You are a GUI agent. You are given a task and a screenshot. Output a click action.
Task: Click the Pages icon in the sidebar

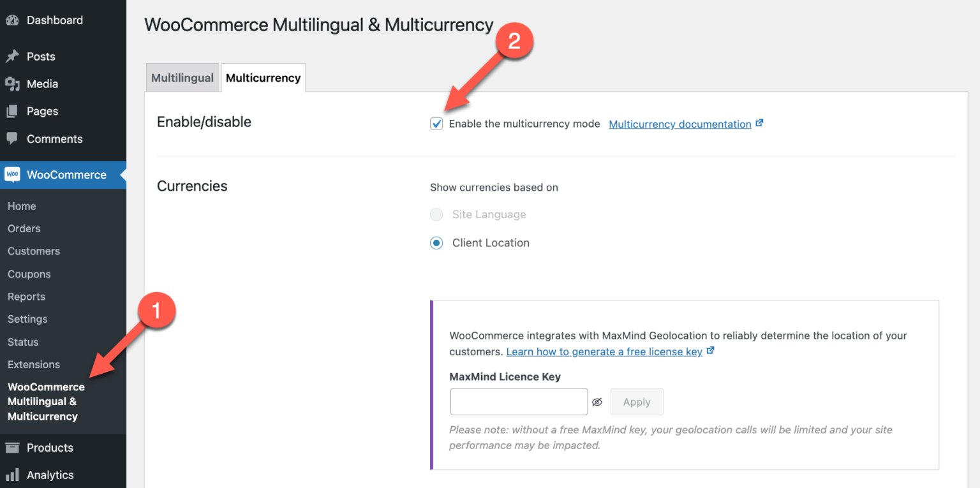pos(11,111)
